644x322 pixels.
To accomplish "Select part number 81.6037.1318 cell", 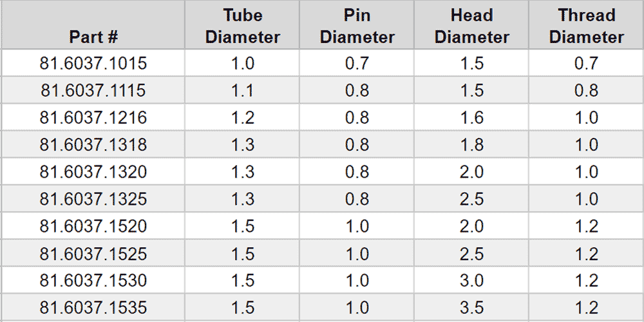I will tap(93, 144).
